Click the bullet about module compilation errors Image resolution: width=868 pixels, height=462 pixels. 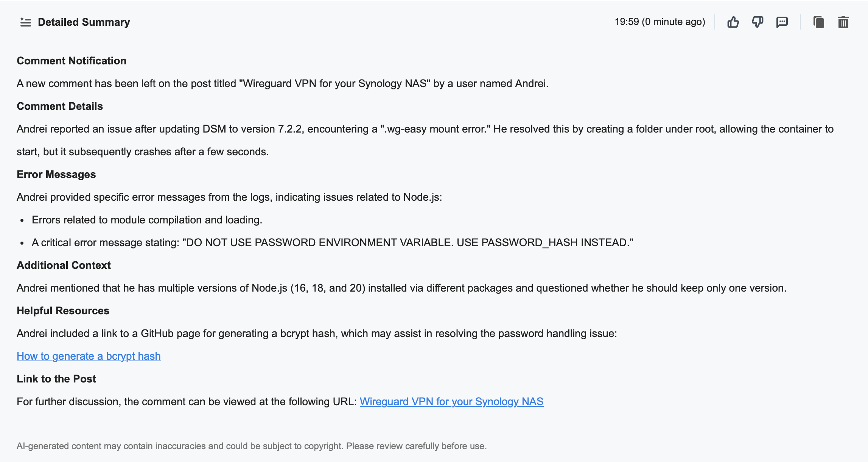click(147, 220)
